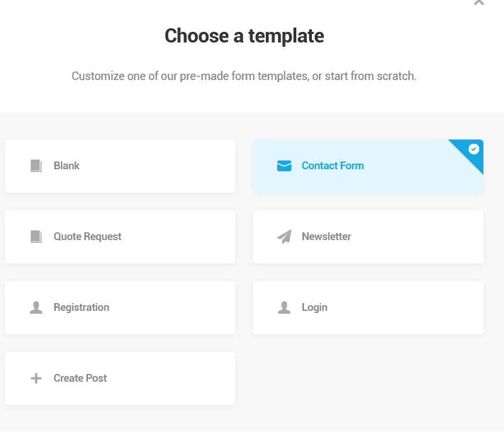Choose the Registration template card
Image resolution: width=504 pixels, height=432 pixels.
coord(120,307)
